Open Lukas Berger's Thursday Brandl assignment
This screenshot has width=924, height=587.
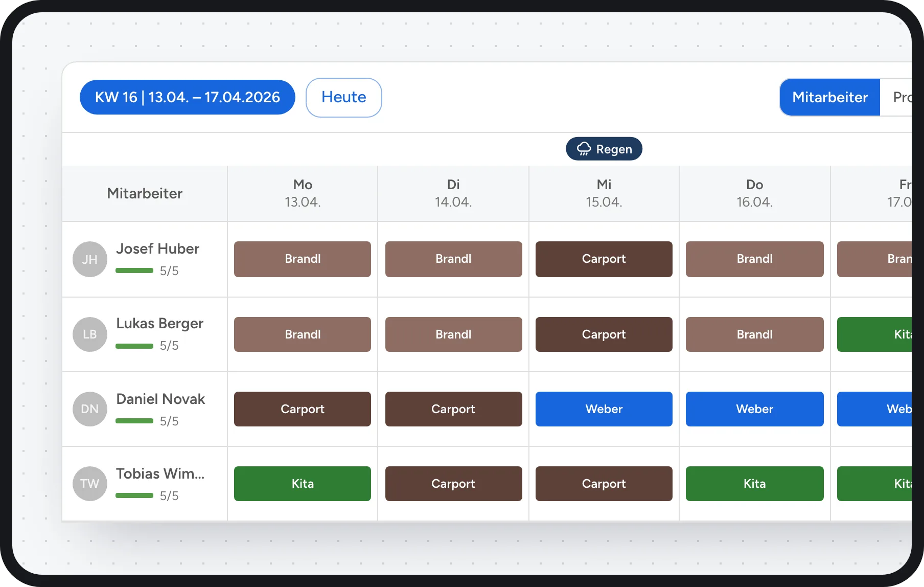pyautogui.click(x=755, y=334)
